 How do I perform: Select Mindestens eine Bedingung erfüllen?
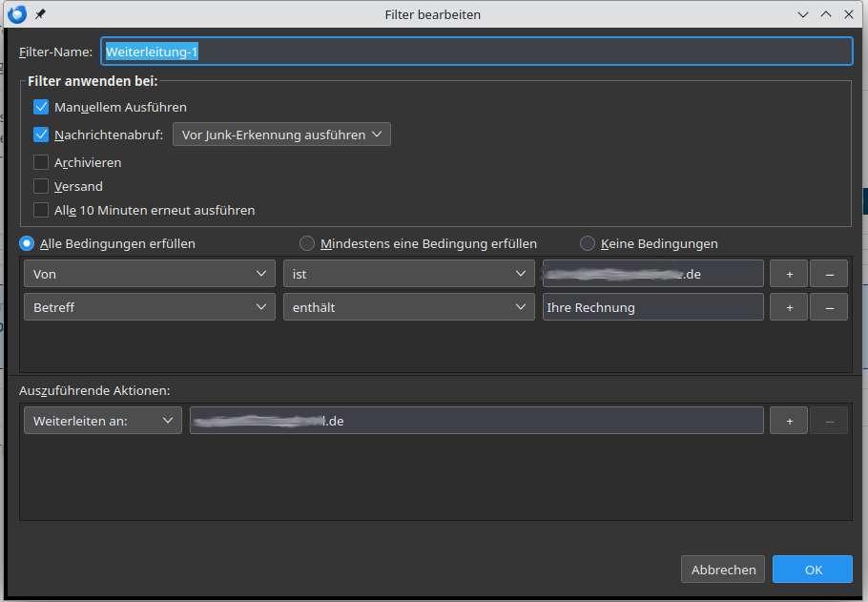coord(307,243)
